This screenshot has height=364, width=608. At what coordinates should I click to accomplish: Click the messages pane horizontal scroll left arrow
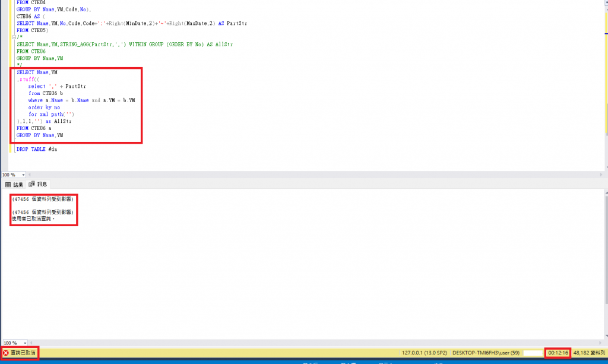pyautogui.click(x=31, y=343)
